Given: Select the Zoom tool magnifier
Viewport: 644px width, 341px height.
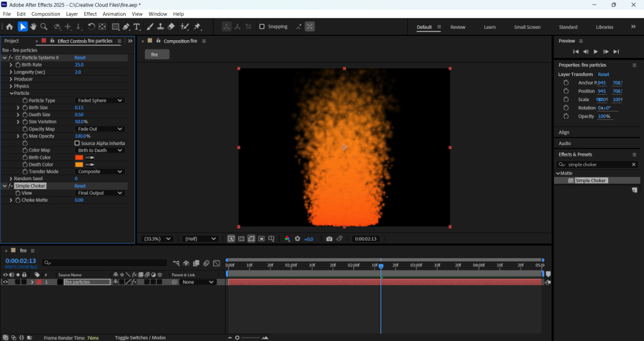Looking at the screenshot, I should point(43,27).
